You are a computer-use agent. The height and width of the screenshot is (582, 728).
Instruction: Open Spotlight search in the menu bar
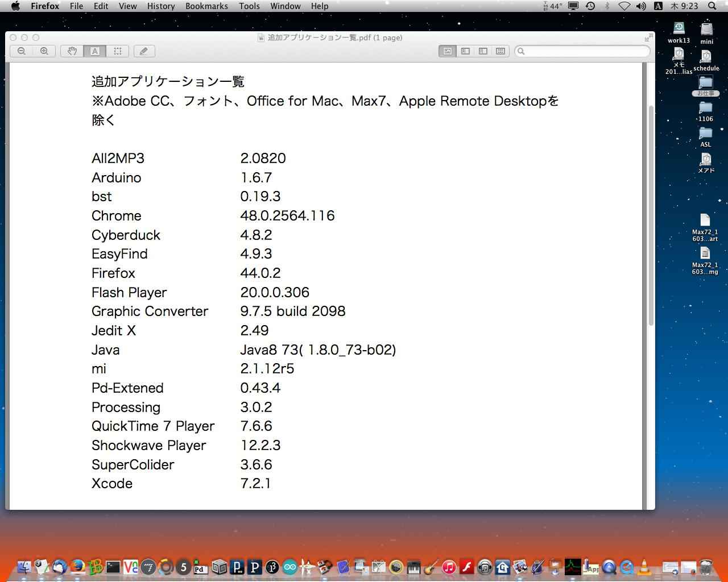[x=712, y=6]
